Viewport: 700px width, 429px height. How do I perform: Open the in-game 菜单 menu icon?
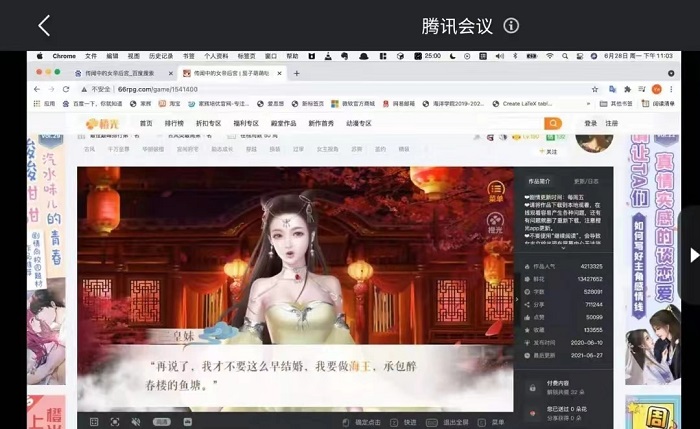point(496,191)
